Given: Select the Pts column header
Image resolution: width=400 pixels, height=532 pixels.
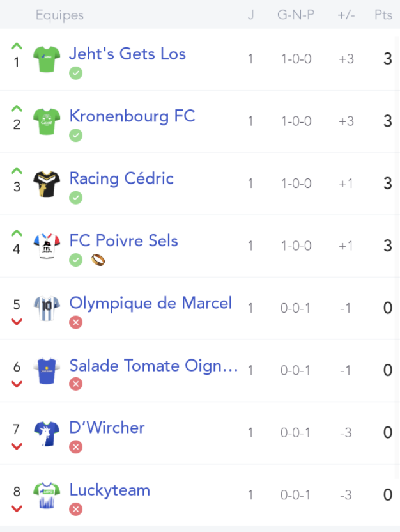Looking at the screenshot, I should 383,15.
